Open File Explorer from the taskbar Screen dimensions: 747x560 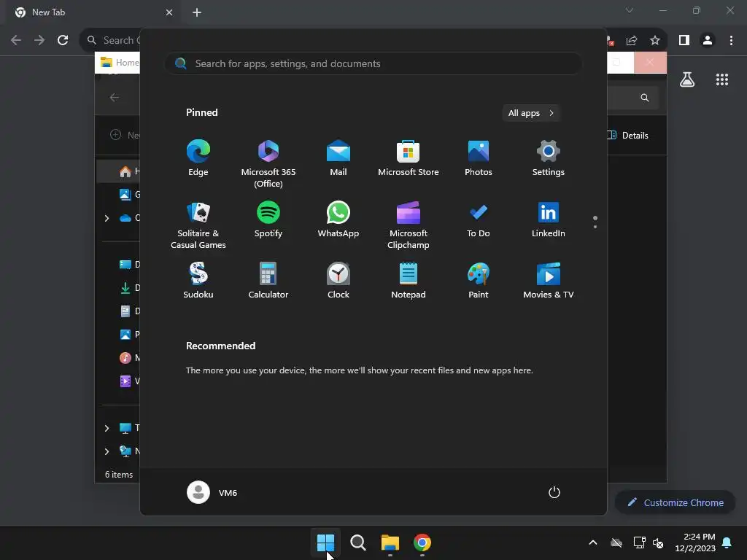click(390, 542)
